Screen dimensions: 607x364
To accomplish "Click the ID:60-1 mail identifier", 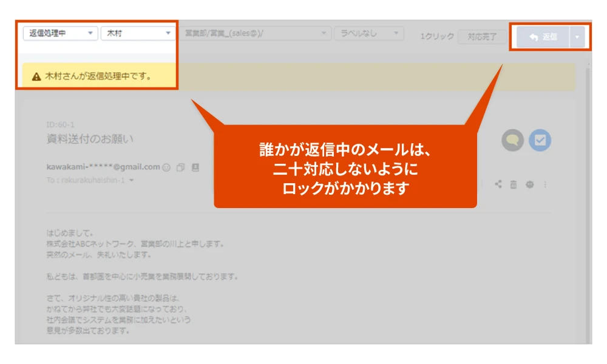I will tap(60, 124).
